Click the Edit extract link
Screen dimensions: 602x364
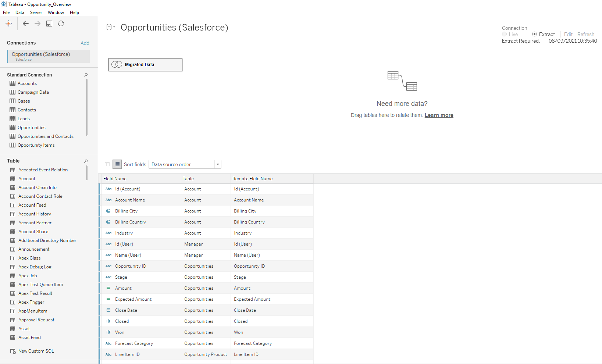click(x=568, y=34)
